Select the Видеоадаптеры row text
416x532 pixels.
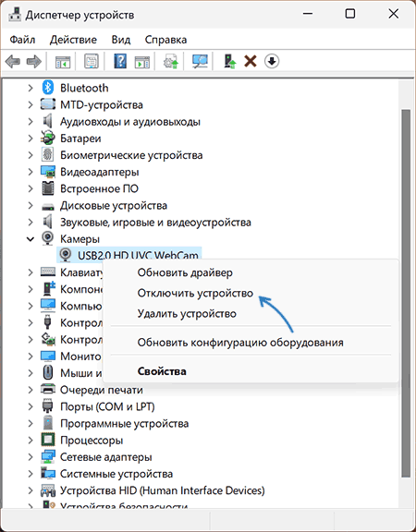coord(100,172)
